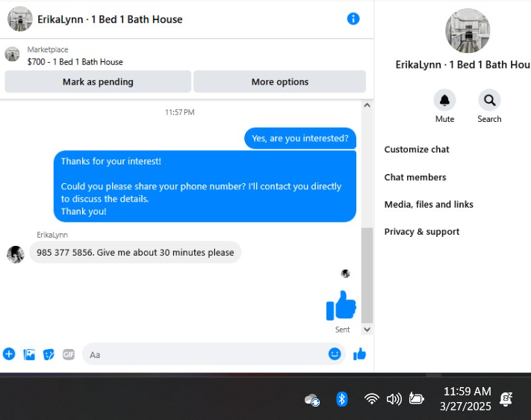
Task: Click the side panel ErikaLynn title
Action: pos(462,64)
